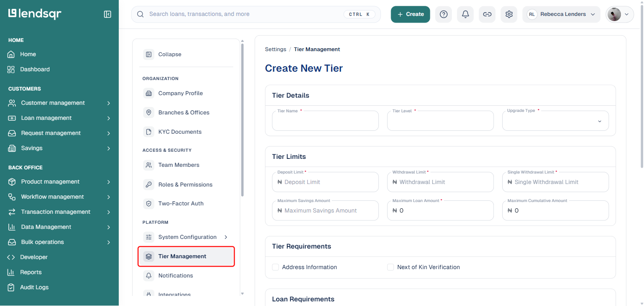Click the Two-Factor Auth shield icon
644x306 pixels.
[149, 204]
